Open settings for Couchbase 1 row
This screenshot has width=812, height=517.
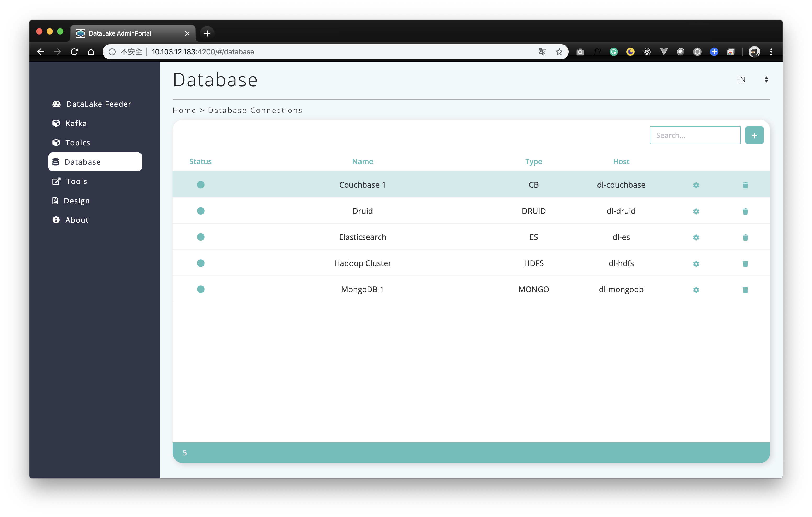tap(696, 185)
